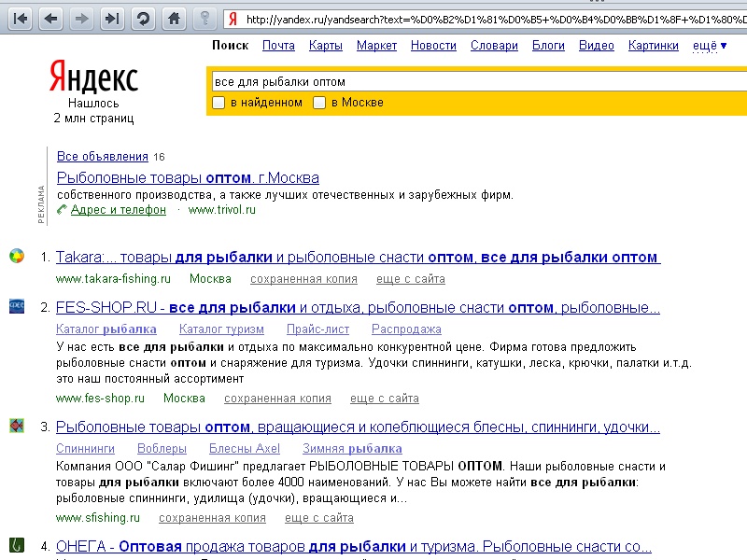Open the 'Каталог рыбалка' sitelink
This screenshot has width=747, height=560.
click(x=106, y=329)
